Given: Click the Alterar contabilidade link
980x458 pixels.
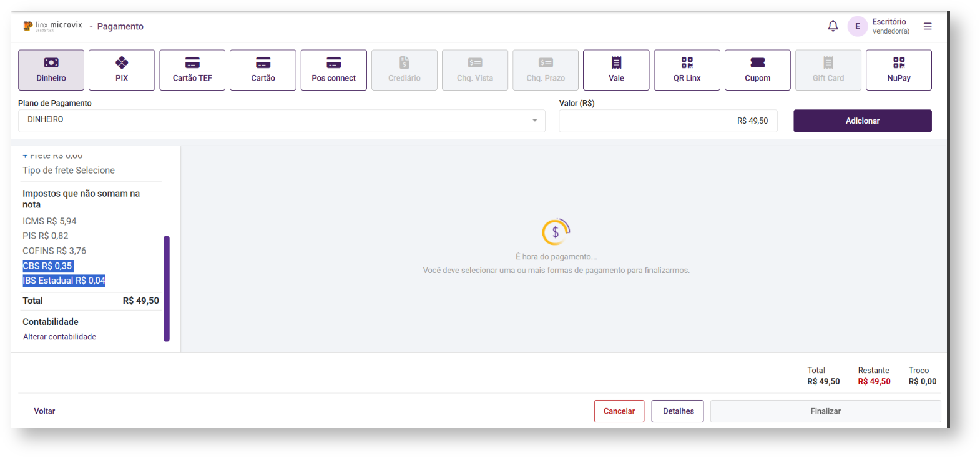Looking at the screenshot, I should click(x=59, y=337).
